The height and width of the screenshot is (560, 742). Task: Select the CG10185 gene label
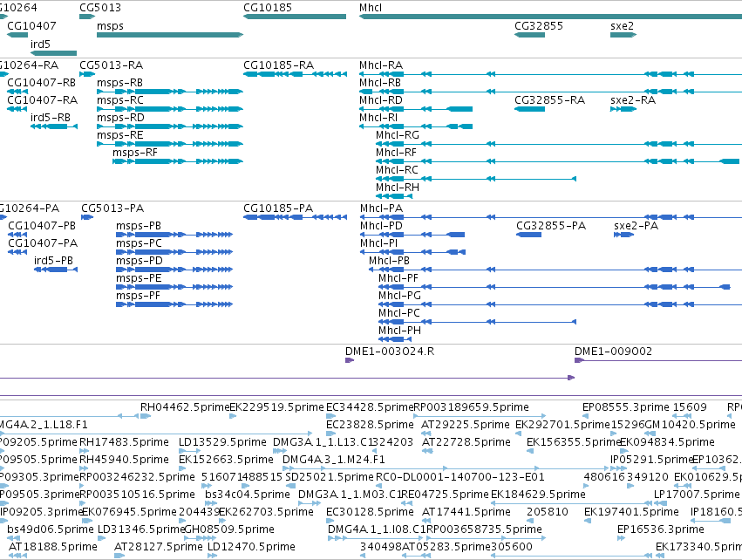(x=268, y=8)
